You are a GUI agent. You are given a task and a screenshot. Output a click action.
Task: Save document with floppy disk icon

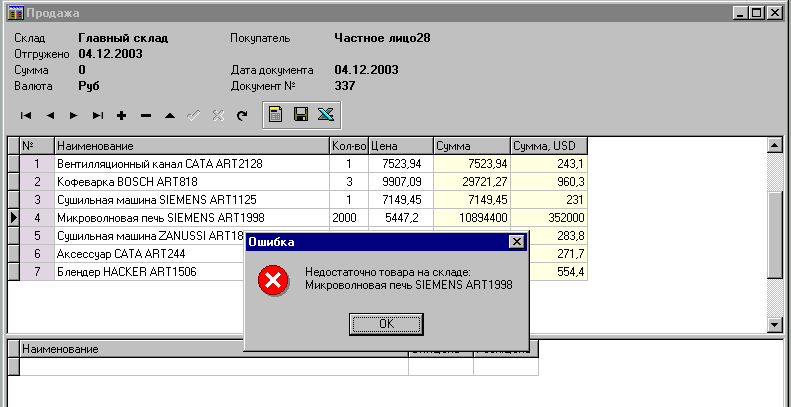pyautogui.click(x=301, y=114)
